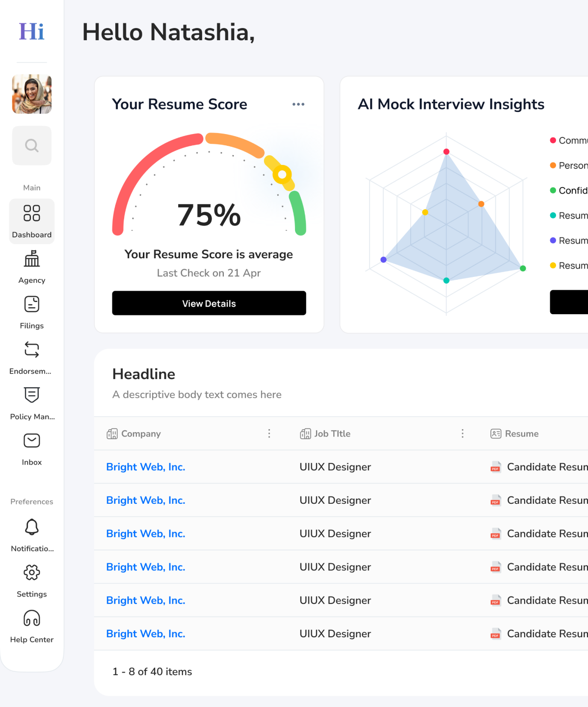Screen dimensions: 588x707
Task: Click the yellow handle on the resume score gauge
Action: 283,174
